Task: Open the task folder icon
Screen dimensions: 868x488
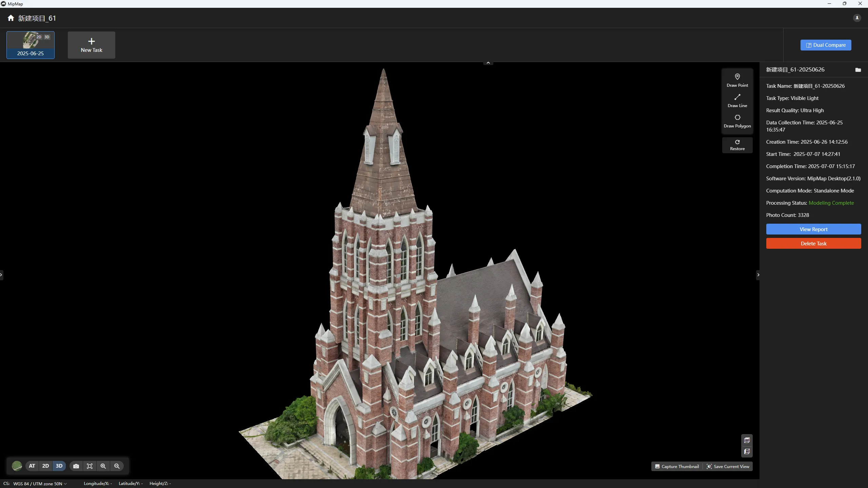Action: tap(858, 70)
